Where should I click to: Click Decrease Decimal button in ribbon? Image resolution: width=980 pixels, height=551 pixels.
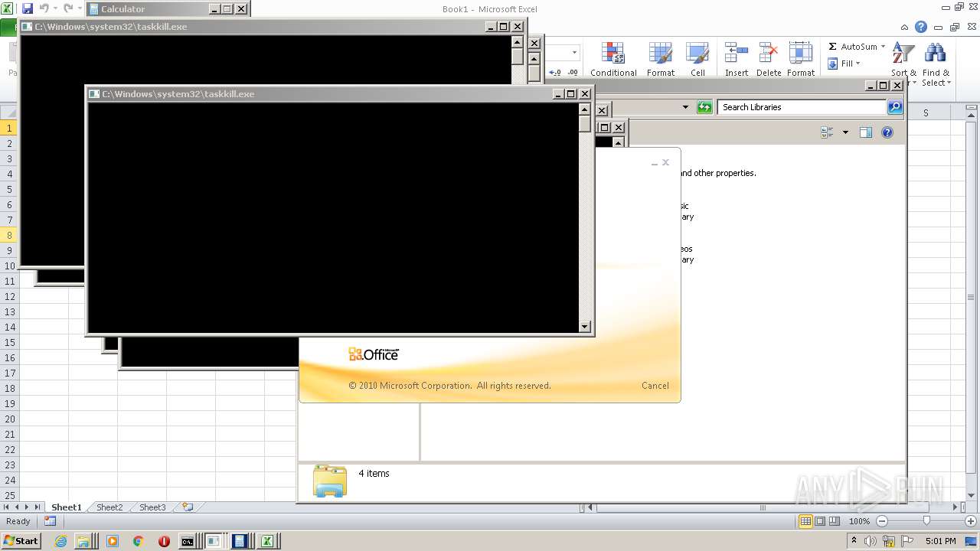(x=572, y=73)
